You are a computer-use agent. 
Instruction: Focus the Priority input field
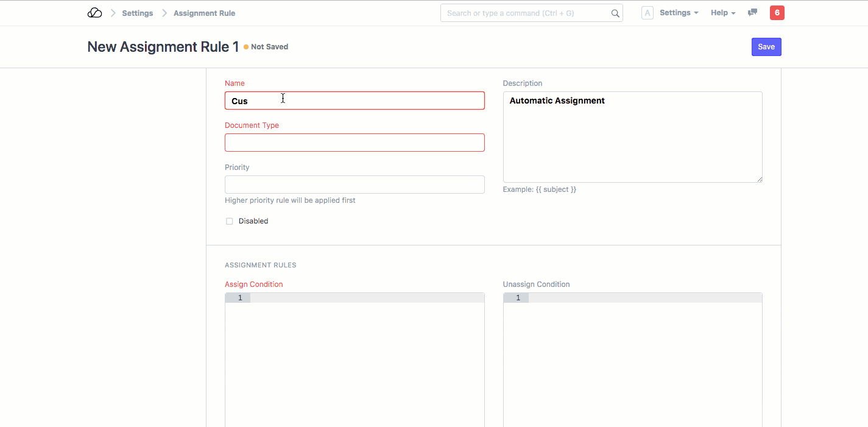click(355, 185)
